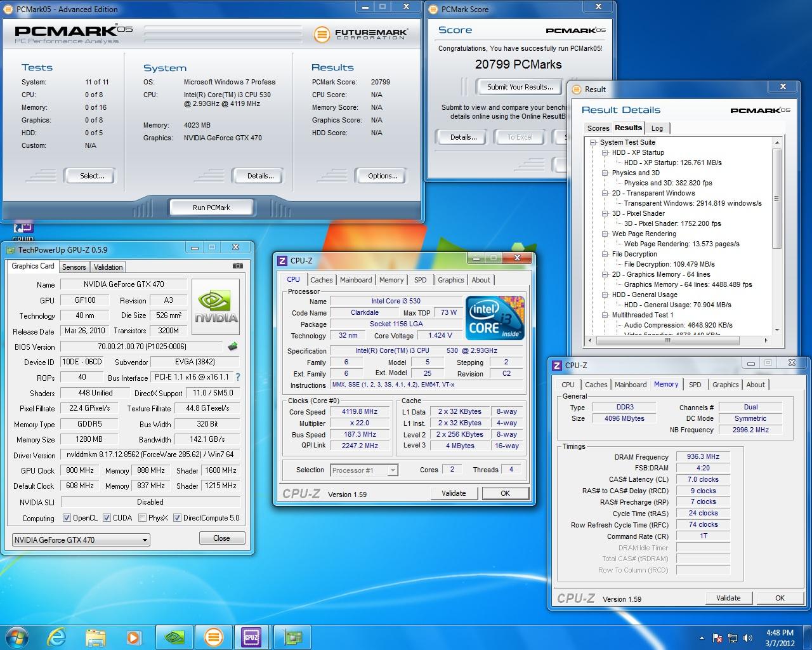This screenshot has width=812, height=650.
Task: Click the Core Speed 4119.8 MHz field
Action: point(360,411)
